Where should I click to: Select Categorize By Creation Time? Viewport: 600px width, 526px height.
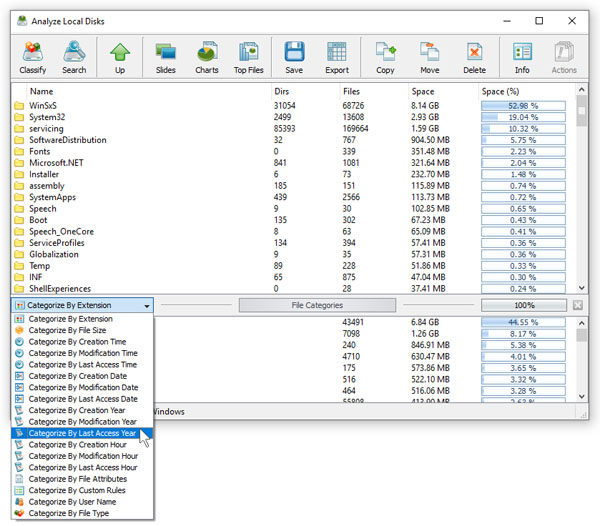click(82, 342)
